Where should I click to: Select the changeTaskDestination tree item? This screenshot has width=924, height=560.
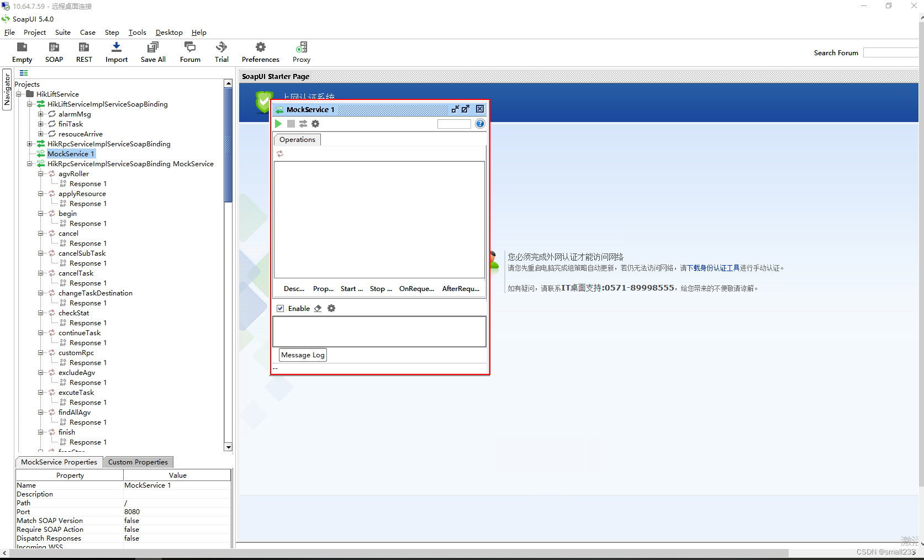click(96, 293)
